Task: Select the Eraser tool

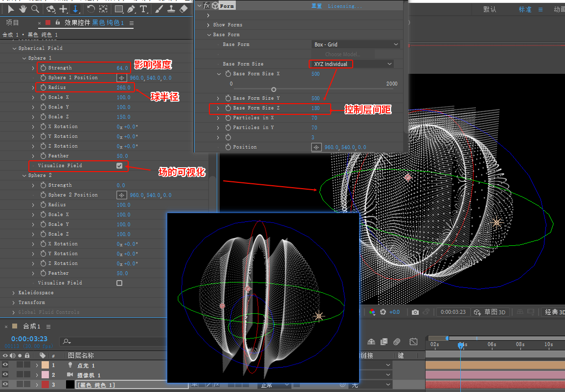Action: pos(184,9)
